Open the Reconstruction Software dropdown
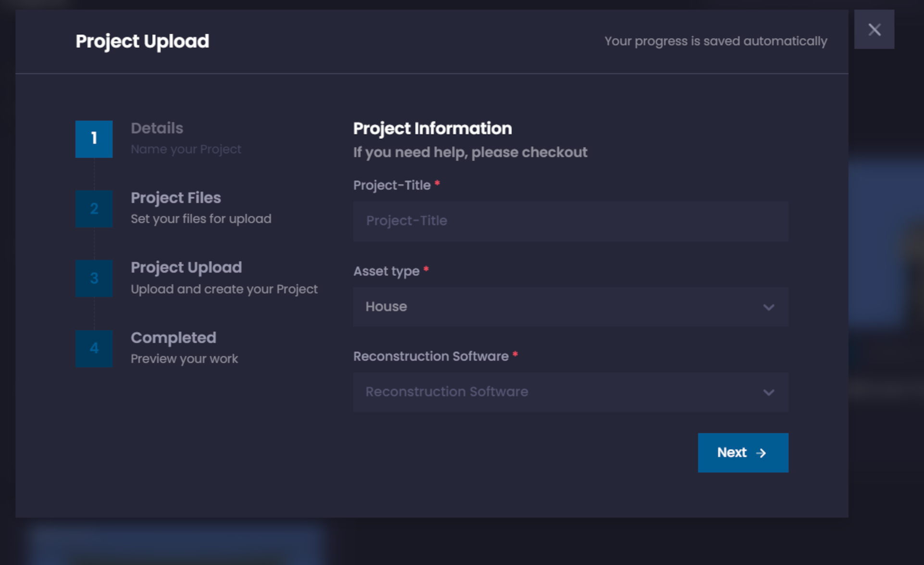 [x=571, y=391]
